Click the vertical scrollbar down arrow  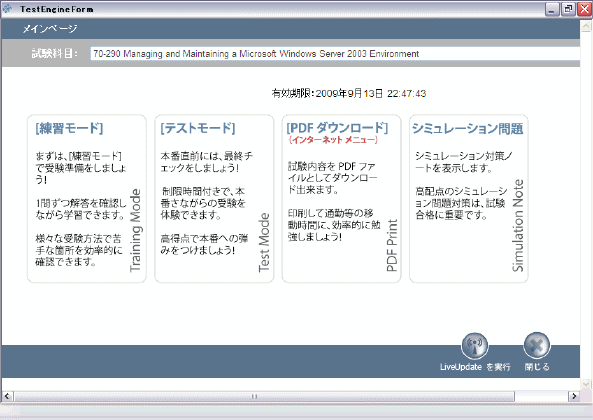586,384
